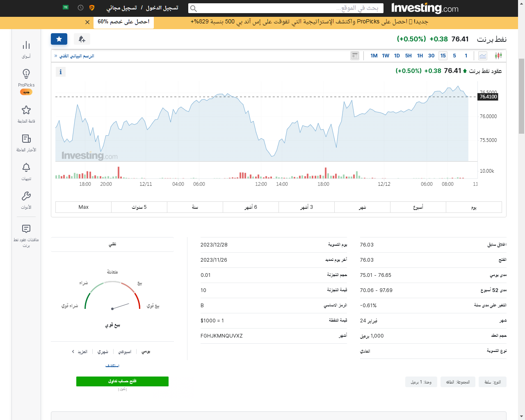Viewport: 525px width, 420px height.
Task: Click the page vertical scrollbar thumb
Action: click(521, 96)
